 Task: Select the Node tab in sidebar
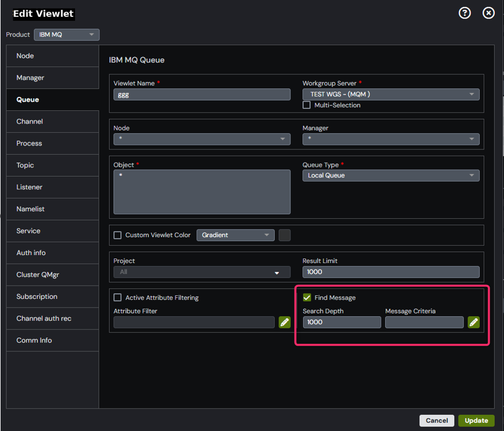53,56
